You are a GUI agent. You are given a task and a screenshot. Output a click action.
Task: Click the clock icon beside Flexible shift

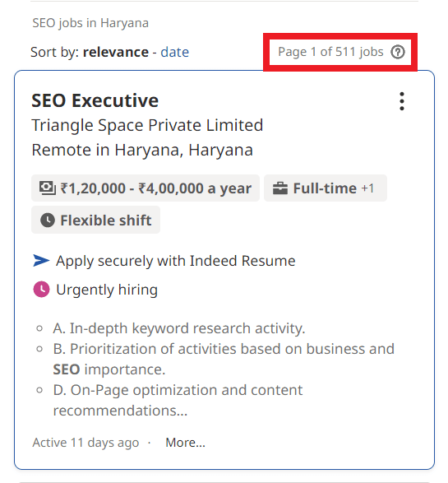[x=48, y=221]
